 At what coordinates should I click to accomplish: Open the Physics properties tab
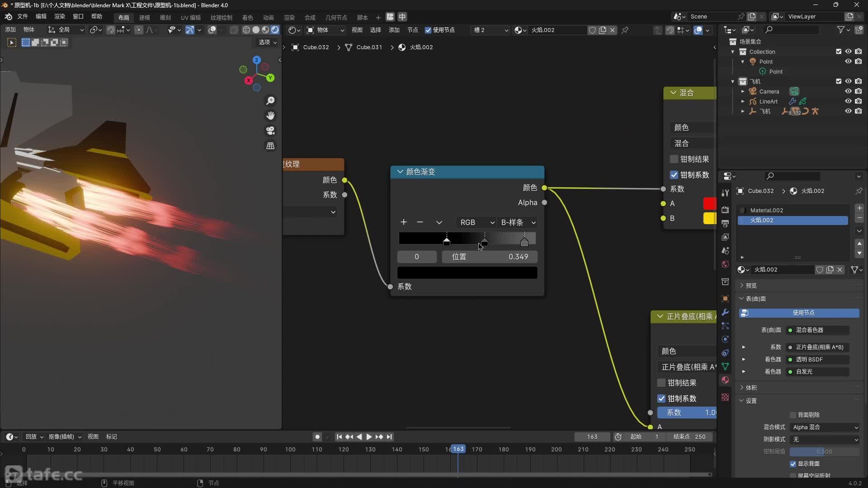(x=725, y=339)
